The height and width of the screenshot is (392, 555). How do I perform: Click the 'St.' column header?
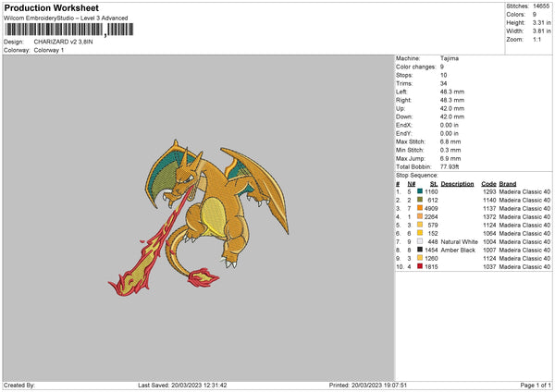pos(434,184)
